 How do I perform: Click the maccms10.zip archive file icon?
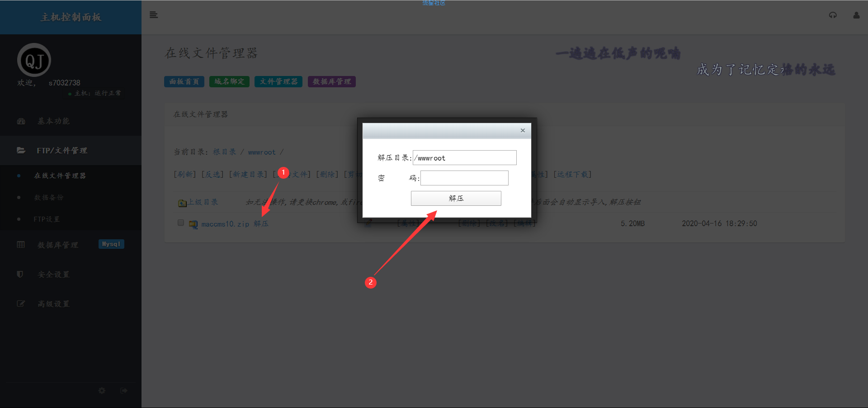pyautogui.click(x=193, y=224)
